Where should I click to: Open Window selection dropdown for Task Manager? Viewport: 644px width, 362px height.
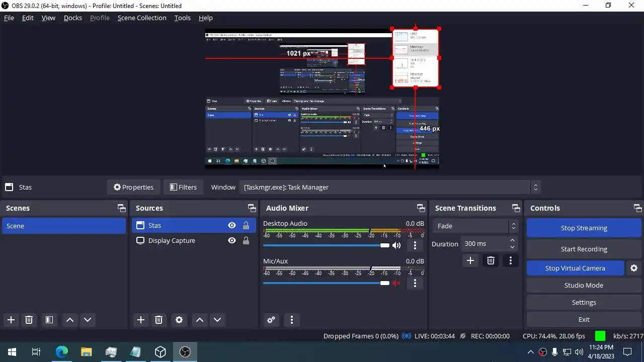[x=390, y=187]
